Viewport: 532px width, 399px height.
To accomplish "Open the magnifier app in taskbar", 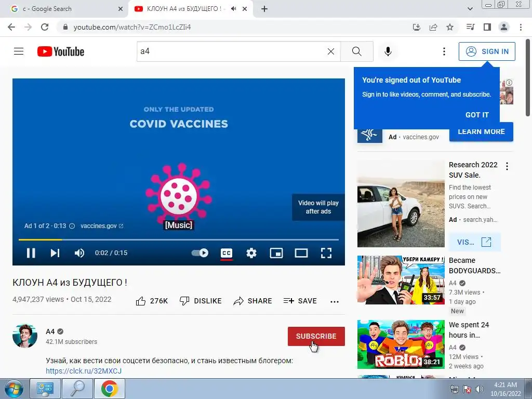I will tap(77, 389).
